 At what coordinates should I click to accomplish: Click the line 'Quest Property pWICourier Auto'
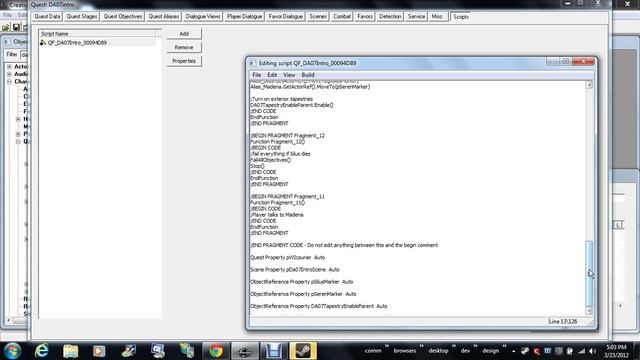pyautogui.click(x=288, y=258)
